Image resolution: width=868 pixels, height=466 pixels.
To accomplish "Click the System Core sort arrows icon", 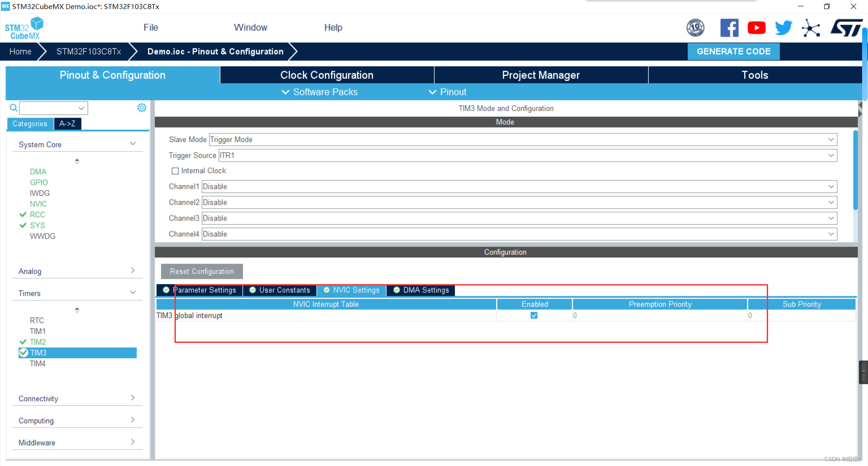I will pos(77,161).
